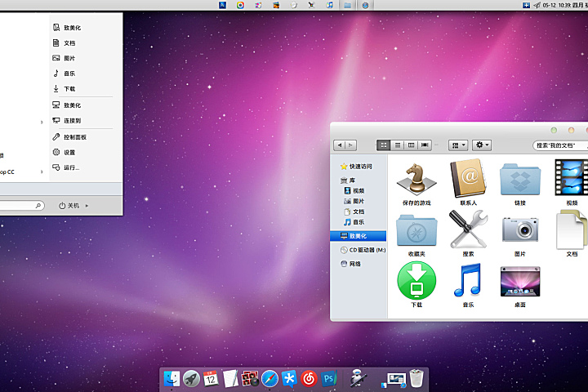Switch file window to icon view
Image resolution: width=588 pixels, height=392 pixels.
coord(384,145)
